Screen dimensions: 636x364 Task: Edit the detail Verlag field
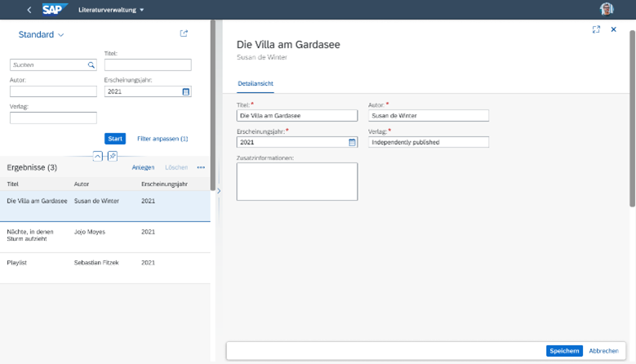pos(429,142)
